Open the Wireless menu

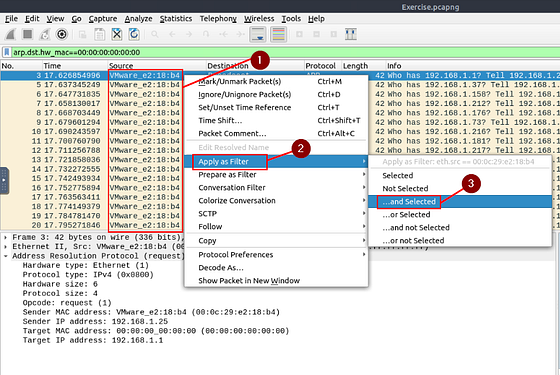tap(259, 19)
